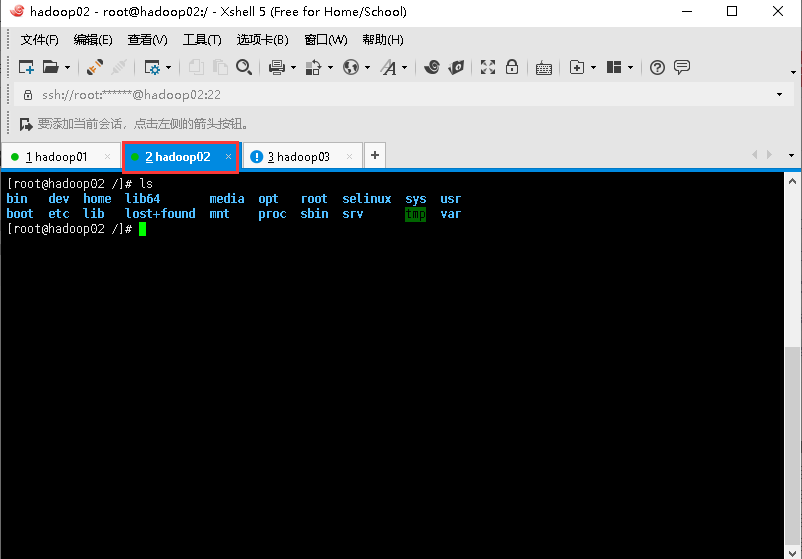Click the session Properties gear icon
This screenshot has height=559, width=802.
[152, 67]
